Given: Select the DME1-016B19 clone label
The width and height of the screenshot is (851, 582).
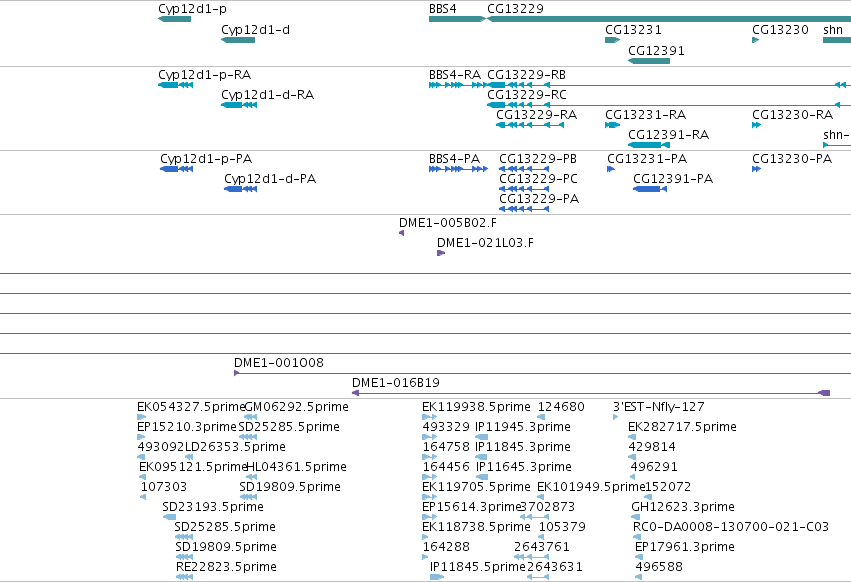Looking at the screenshot, I should [396, 383].
